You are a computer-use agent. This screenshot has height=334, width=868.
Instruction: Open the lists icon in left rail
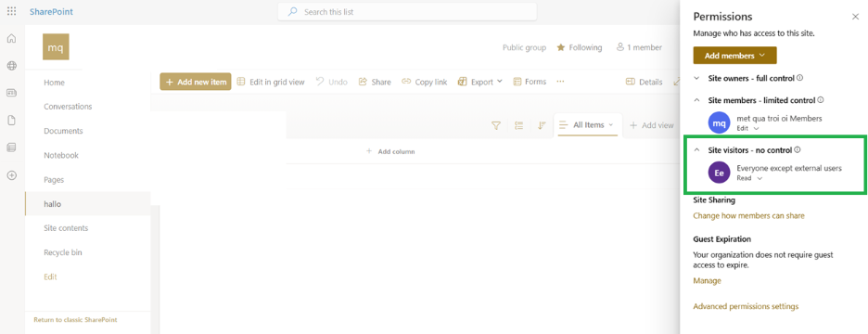[12, 148]
